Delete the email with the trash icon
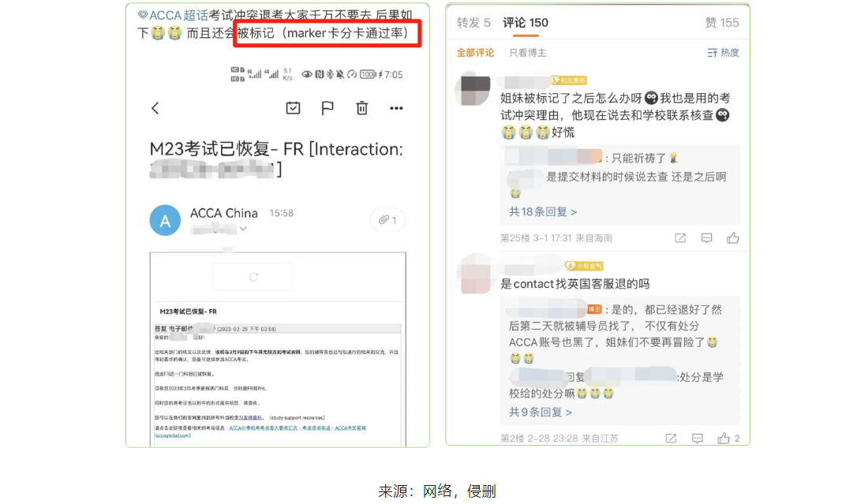The image size is (868, 504). click(362, 108)
